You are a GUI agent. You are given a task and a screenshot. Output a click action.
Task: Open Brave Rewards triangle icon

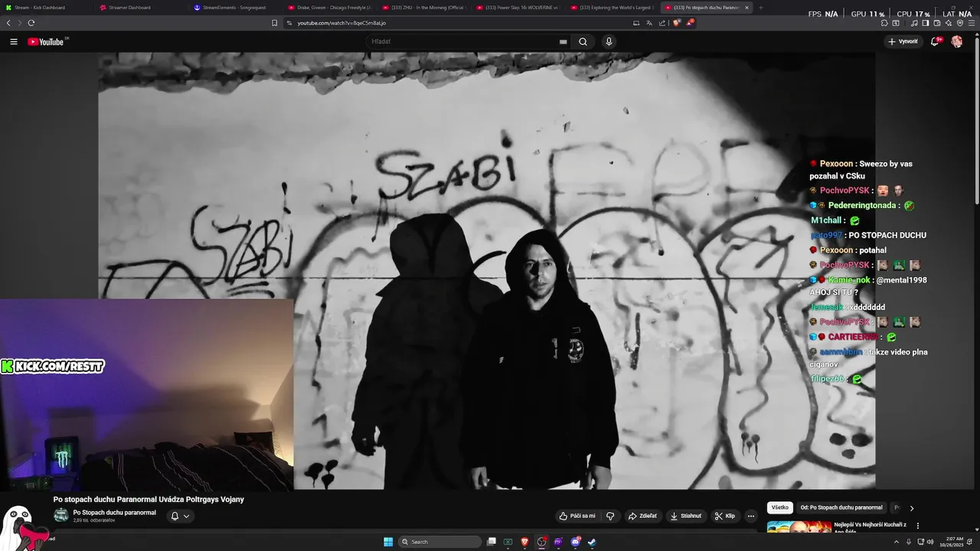[690, 23]
